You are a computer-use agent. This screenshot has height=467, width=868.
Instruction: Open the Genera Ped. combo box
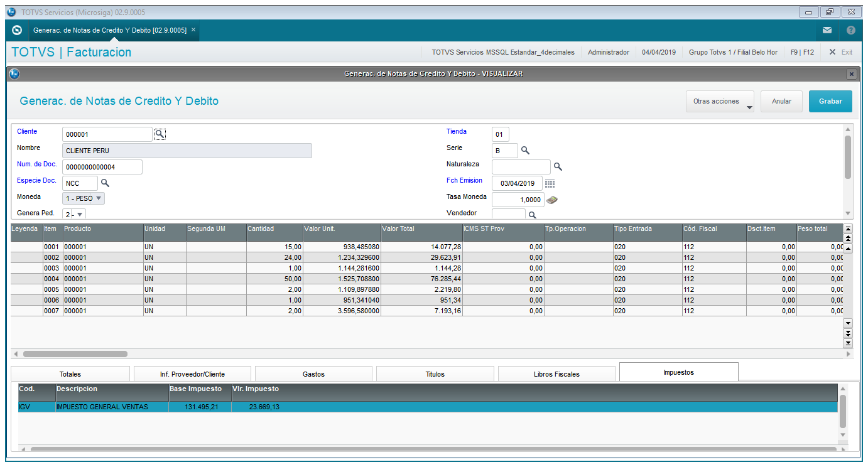74,214
